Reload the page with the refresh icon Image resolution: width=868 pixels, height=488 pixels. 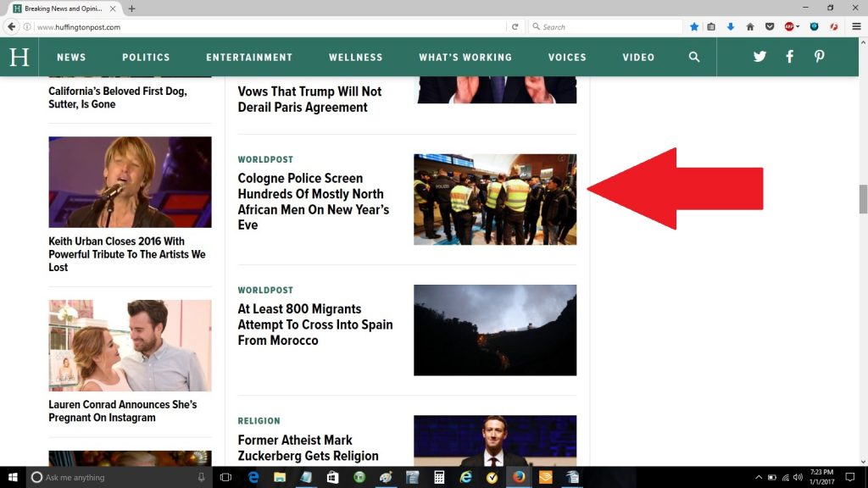click(x=515, y=26)
